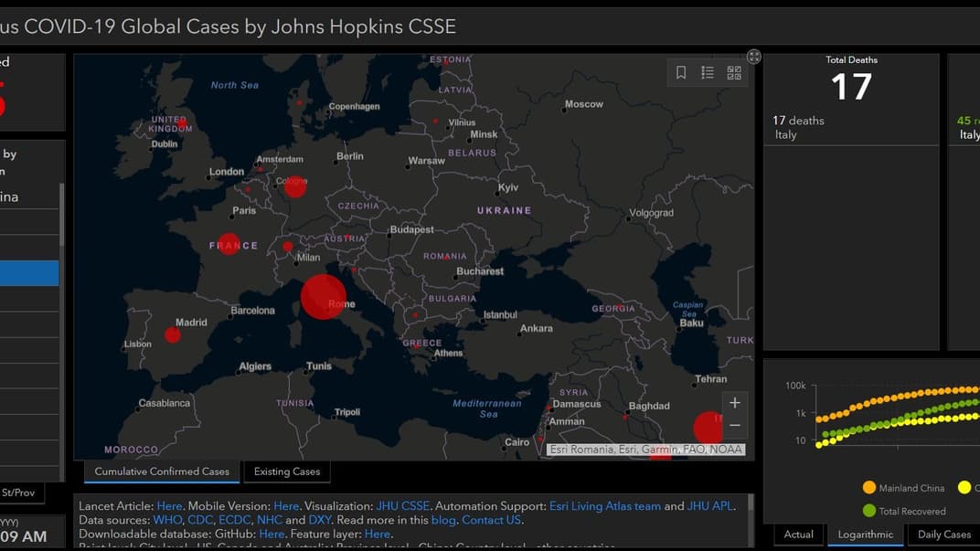Expand the map to fullscreen

point(754,57)
